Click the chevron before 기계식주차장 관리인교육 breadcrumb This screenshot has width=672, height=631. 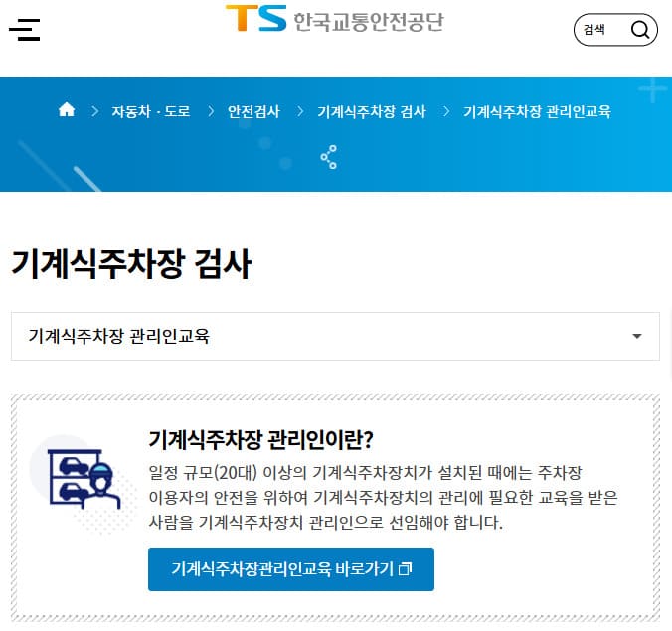446,111
